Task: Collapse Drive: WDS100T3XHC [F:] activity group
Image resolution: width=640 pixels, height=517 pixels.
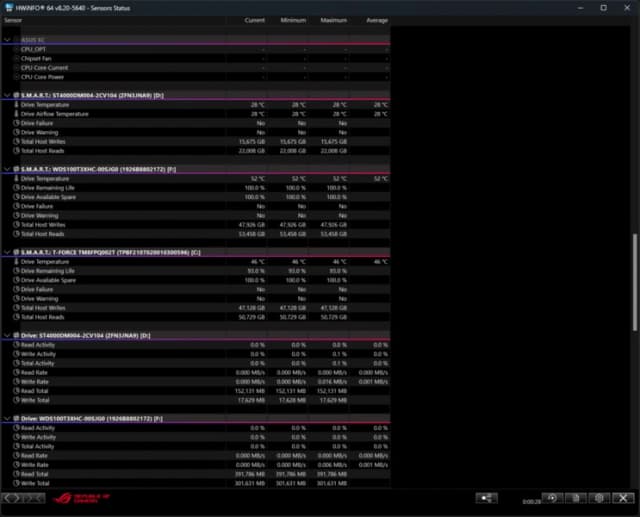Action: click(7, 418)
